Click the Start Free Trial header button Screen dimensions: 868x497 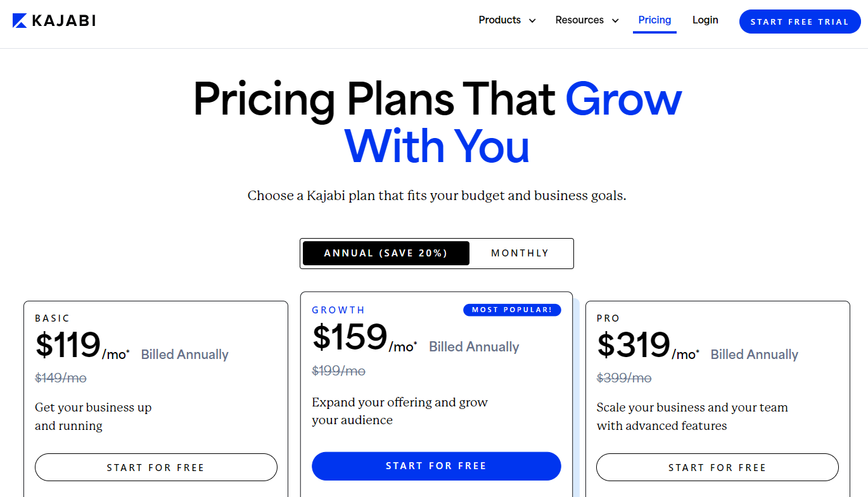800,22
